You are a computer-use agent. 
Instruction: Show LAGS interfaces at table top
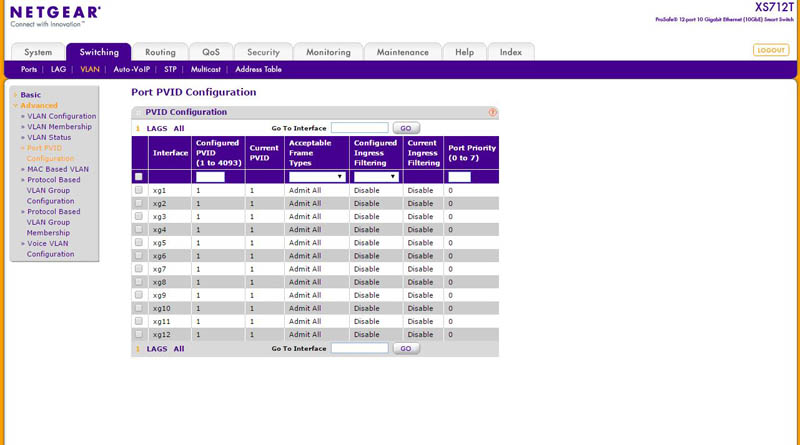coord(157,128)
